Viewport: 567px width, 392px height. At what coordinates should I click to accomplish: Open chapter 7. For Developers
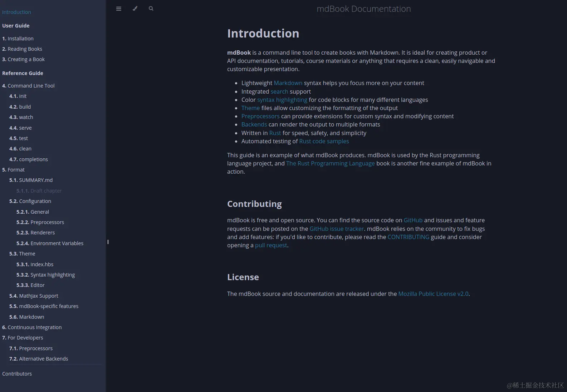point(23,338)
